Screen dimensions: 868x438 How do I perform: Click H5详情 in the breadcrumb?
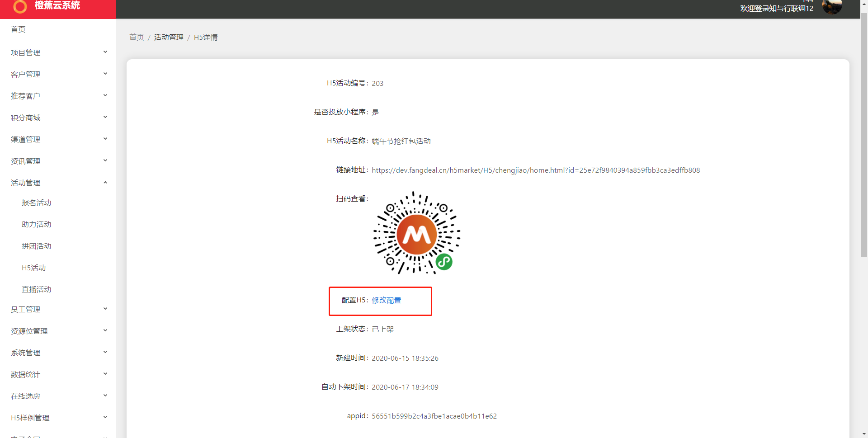coord(206,37)
